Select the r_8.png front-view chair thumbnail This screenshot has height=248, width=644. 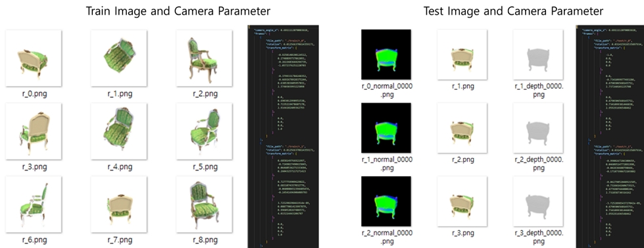click(205, 204)
